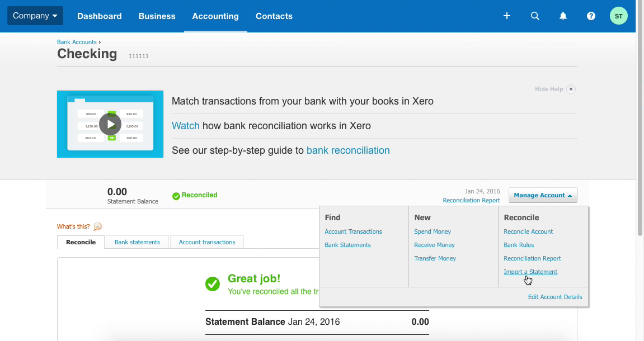This screenshot has height=341, width=644.
Task: Open Reconciliation Report link under Jan 24, 2016
Action: point(471,200)
